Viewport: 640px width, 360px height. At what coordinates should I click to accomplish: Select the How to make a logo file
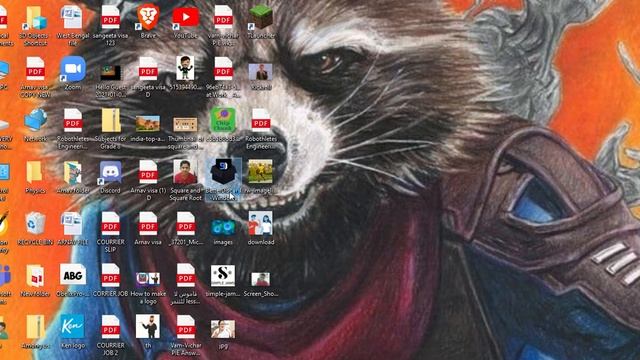coord(148,279)
